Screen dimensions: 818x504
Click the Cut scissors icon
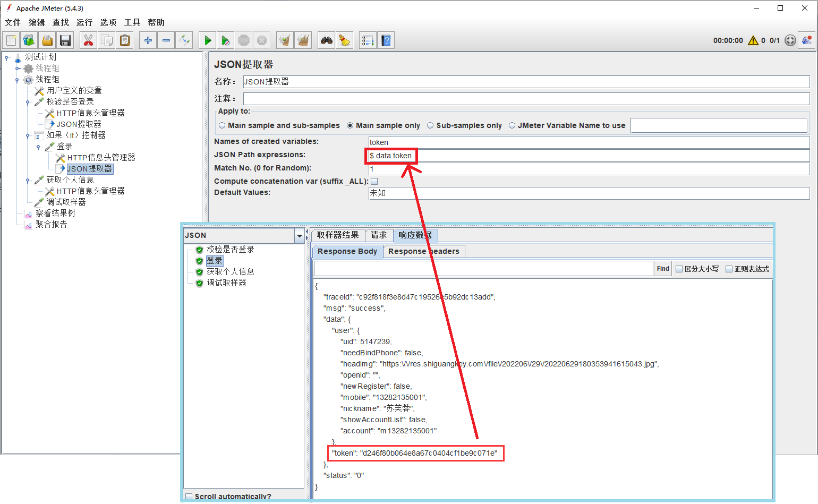[88, 40]
